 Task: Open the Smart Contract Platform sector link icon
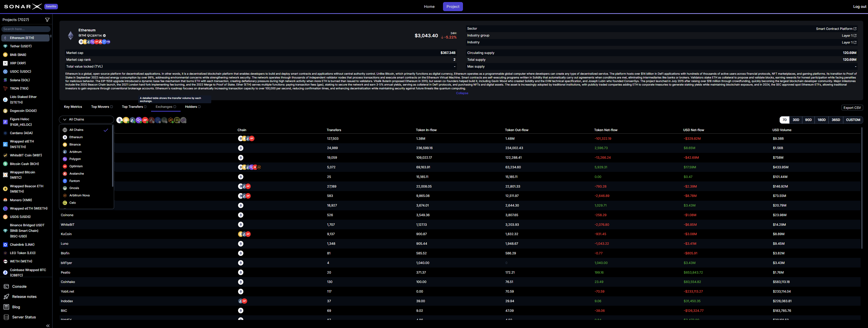[855, 29]
